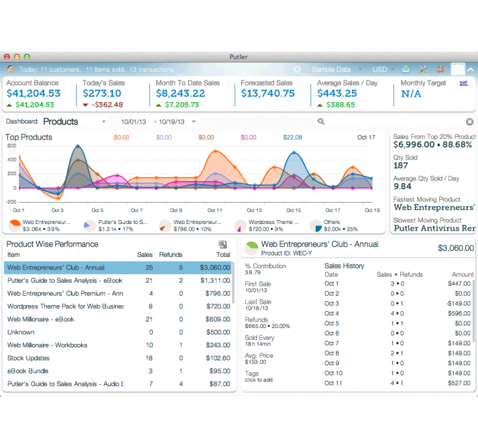Viewport: 478px width, 448px height.
Task: Click the start date 10/01/13
Action: pos(134,122)
